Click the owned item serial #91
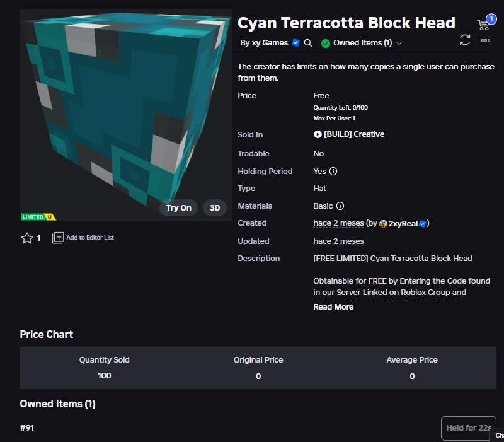The height and width of the screenshot is (442, 504). [x=27, y=428]
